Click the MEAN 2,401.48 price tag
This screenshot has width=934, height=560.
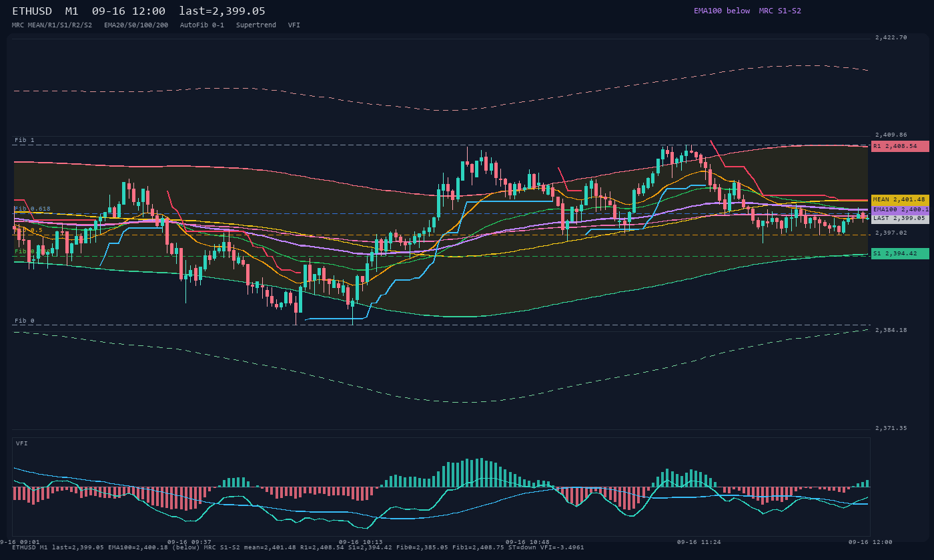[900, 199]
